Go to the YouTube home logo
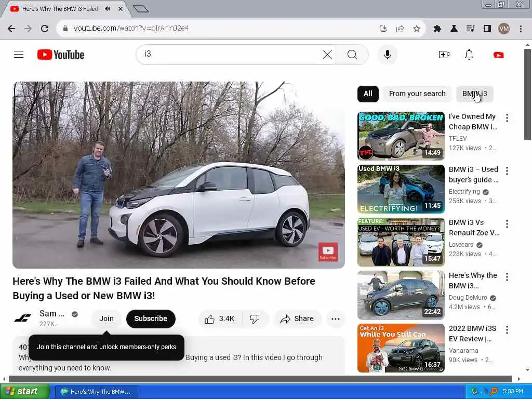532x399 pixels. pos(61,55)
